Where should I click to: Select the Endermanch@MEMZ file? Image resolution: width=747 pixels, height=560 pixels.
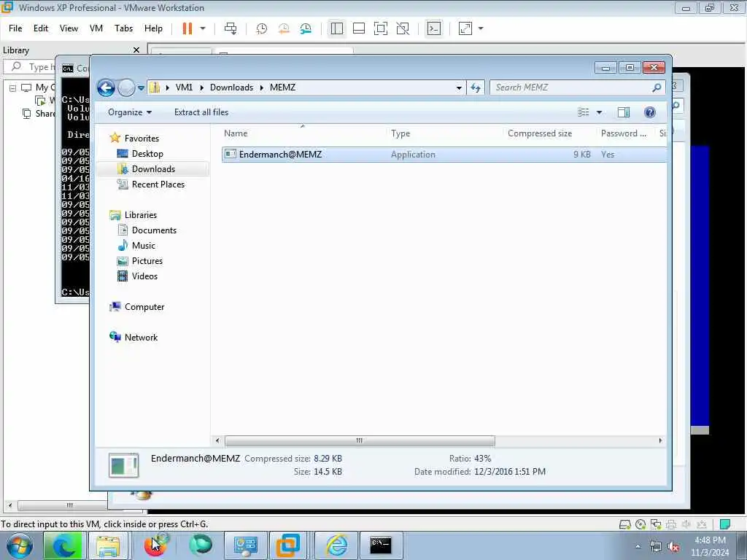[443, 155]
